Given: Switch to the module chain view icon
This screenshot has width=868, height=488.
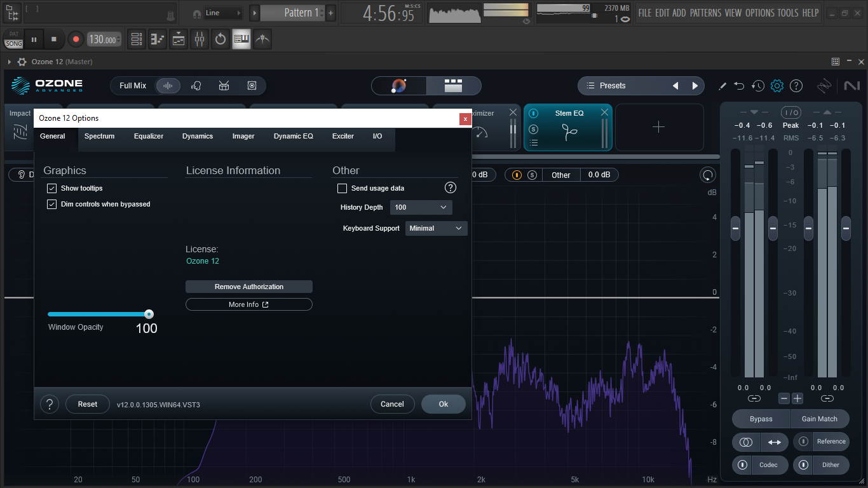Looking at the screenshot, I should (453, 86).
